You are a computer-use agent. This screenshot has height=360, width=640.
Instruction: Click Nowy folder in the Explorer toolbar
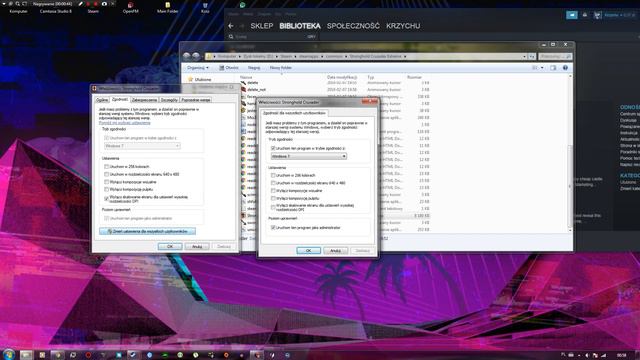click(x=280, y=68)
